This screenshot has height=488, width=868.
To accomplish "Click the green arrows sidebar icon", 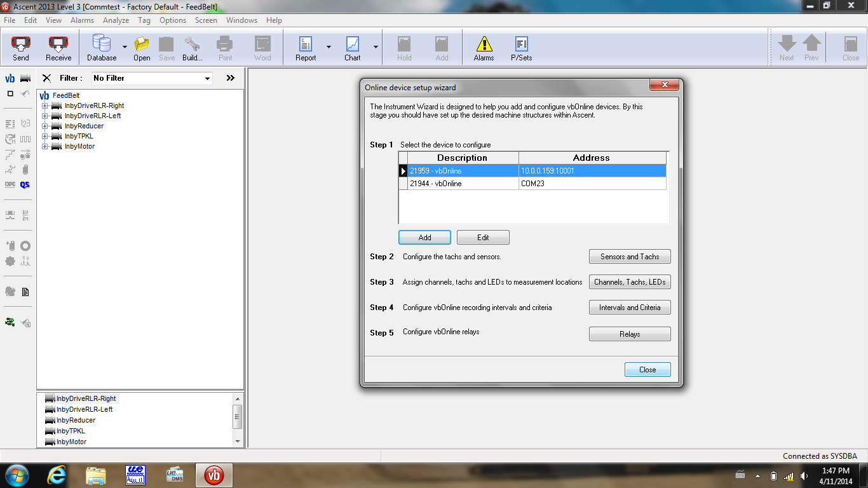I will tap(10, 322).
